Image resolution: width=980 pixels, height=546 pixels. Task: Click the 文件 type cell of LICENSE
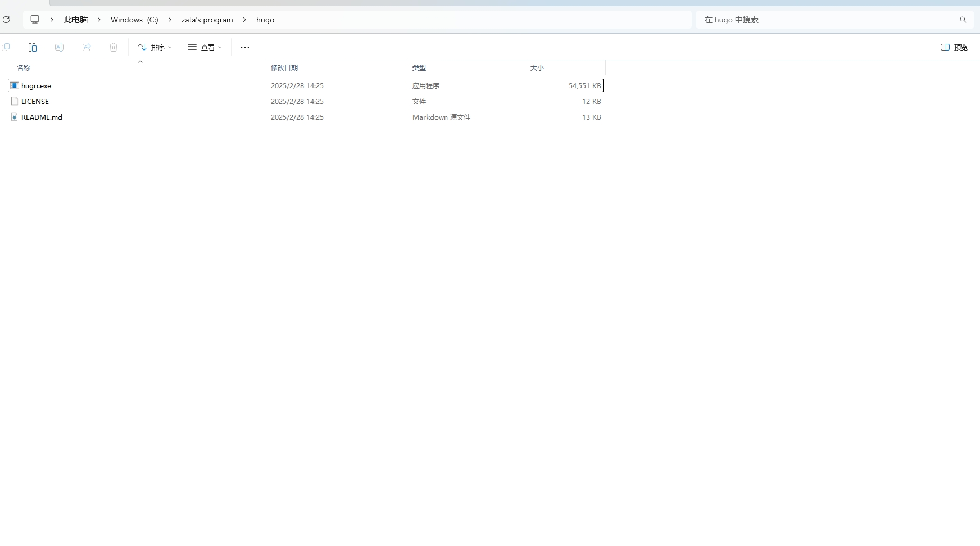click(x=419, y=102)
